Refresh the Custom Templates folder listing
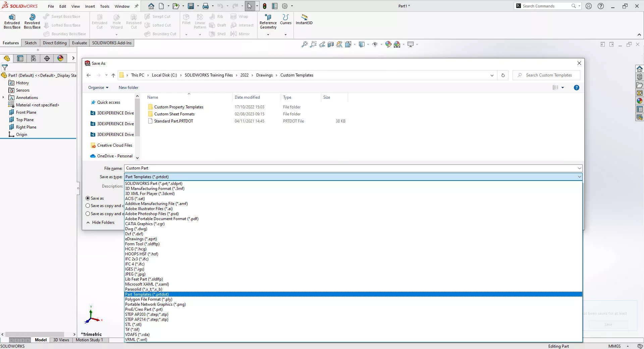 click(x=503, y=75)
